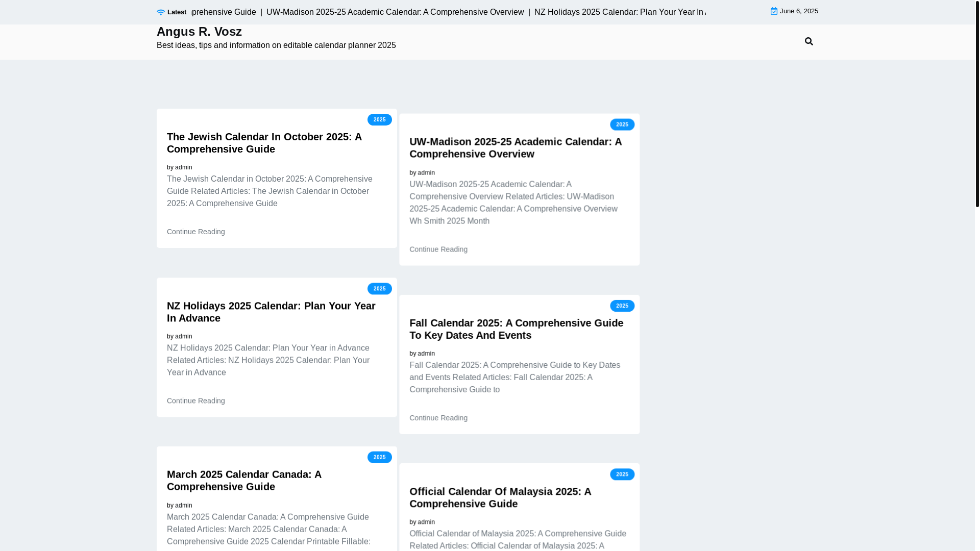The image size is (980, 551).
Task: Open admin author on Malaysia card
Action: tap(426, 522)
